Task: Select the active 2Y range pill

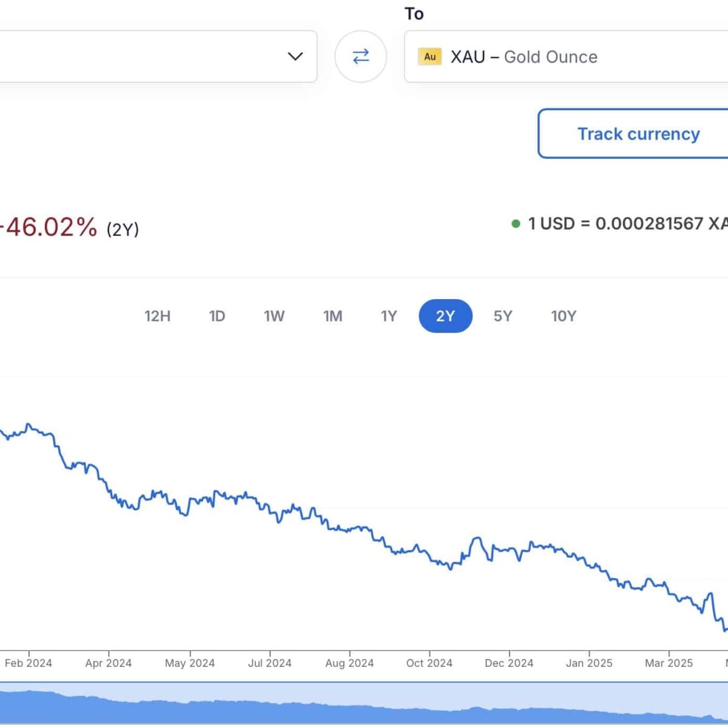Action: point(445,316)
